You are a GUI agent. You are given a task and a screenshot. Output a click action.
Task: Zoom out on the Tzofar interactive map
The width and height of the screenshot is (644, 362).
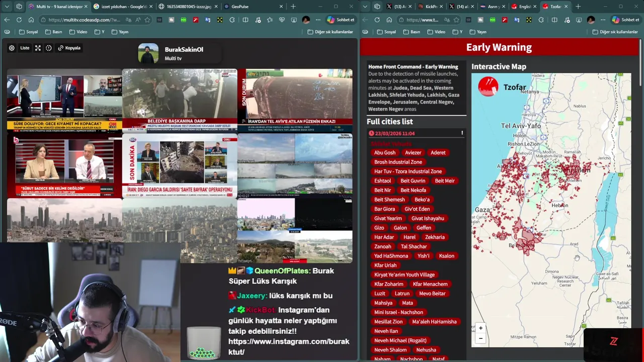point(480,338)
